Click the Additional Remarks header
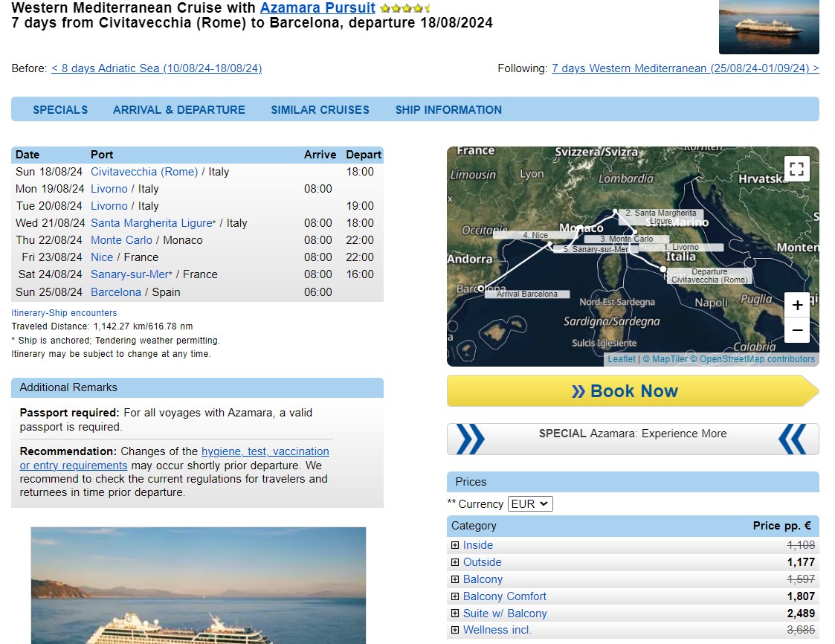This screenshot has height=644, width=835. click(x=197, y=387)
